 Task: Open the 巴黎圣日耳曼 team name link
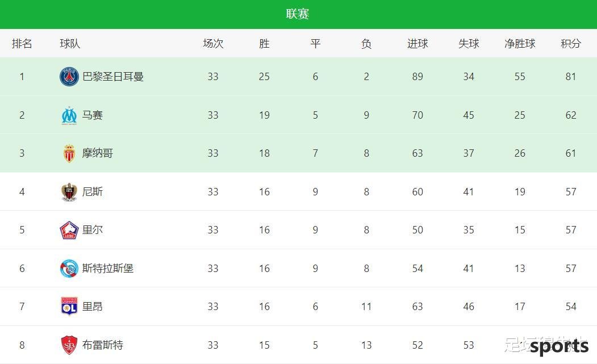pos(113,77)
